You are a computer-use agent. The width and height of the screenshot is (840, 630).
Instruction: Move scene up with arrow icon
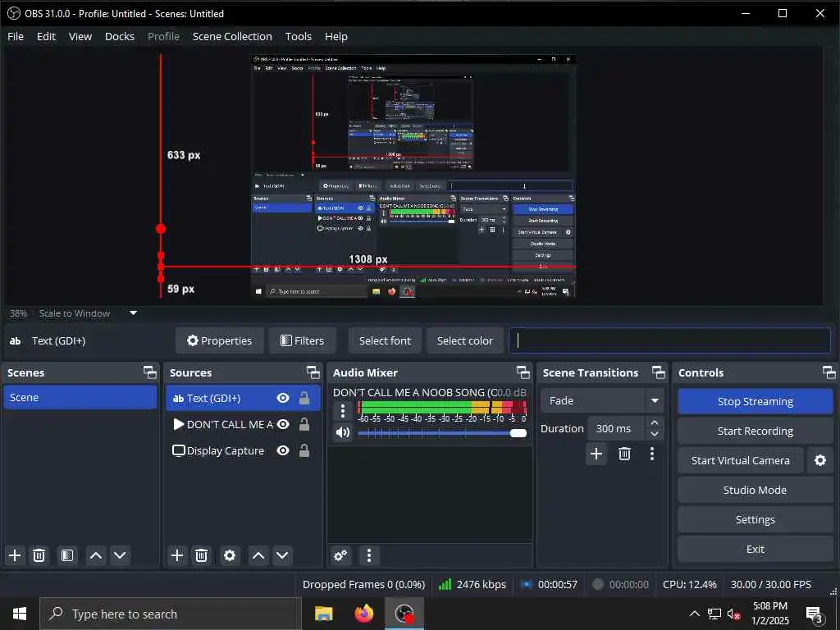(x=96, y=555)
